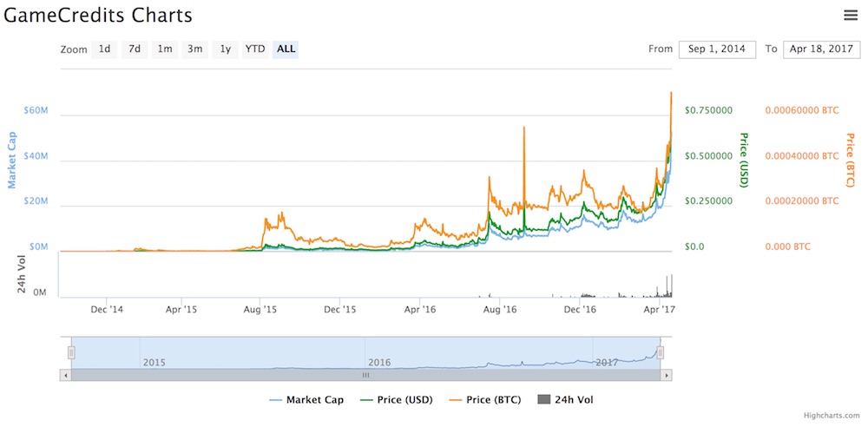Set zoom range to 7d
This screenshot has height=427, width=868.
tap(135, 49)
